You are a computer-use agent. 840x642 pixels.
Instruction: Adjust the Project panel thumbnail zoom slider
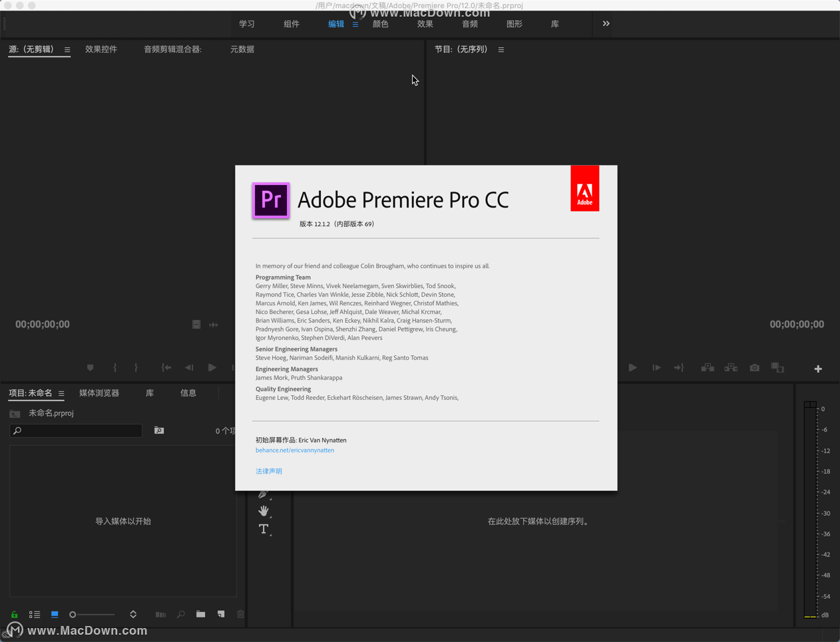pos(93,615)
